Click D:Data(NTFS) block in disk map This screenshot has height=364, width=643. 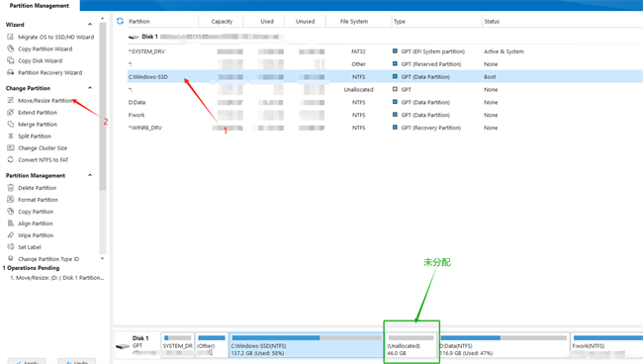504,345
